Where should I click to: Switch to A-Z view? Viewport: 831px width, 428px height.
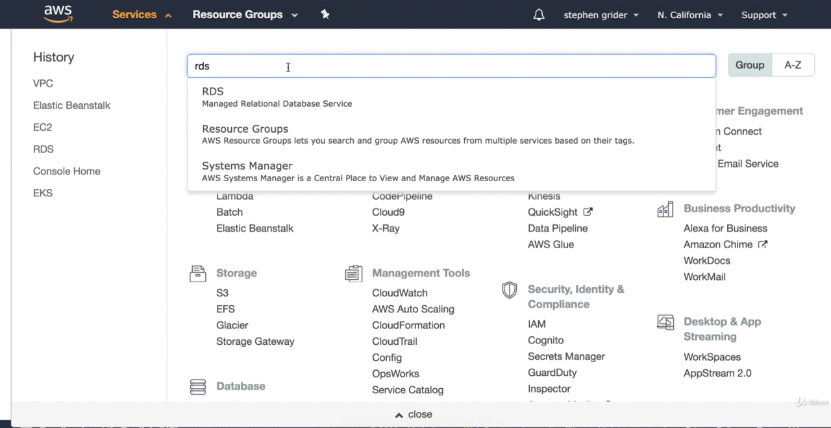[x=793, y=65]
